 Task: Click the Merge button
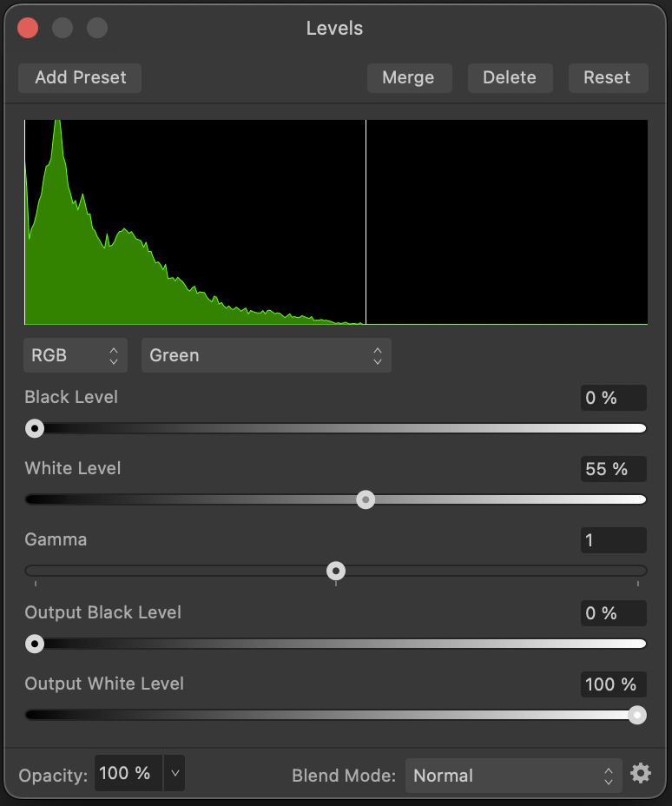point(410,78)
